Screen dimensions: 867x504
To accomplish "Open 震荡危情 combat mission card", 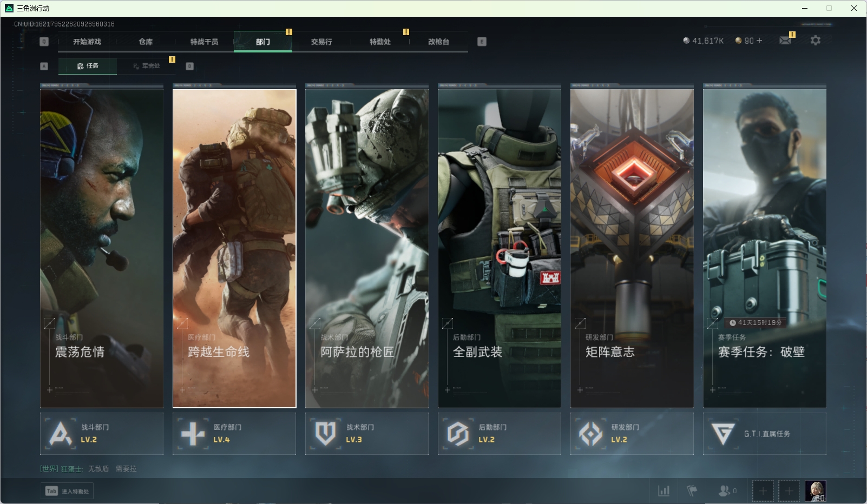I will coord(102,248).
